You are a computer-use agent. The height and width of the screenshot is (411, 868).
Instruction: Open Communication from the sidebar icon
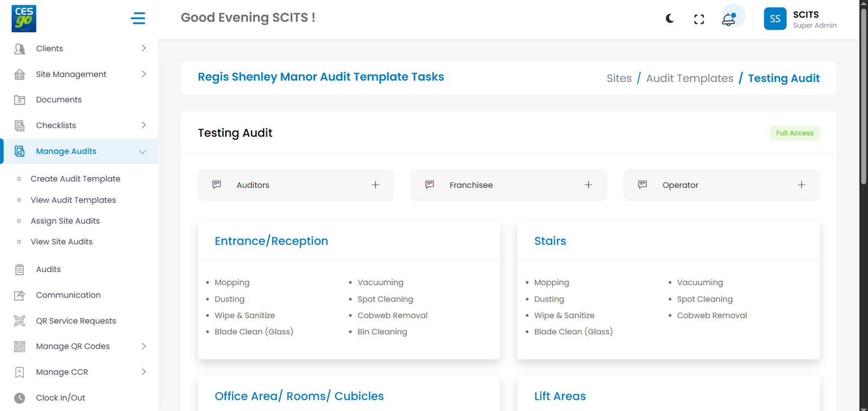coord(20,295)
